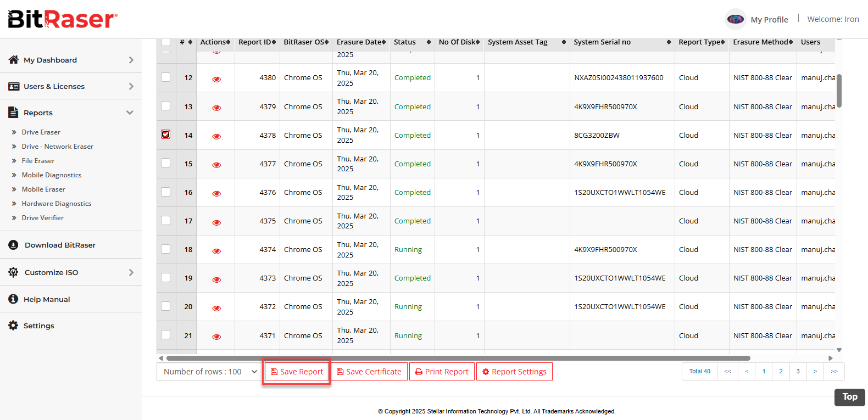
Task: Open eye icon for report 4378
Action: coord(216,136)
